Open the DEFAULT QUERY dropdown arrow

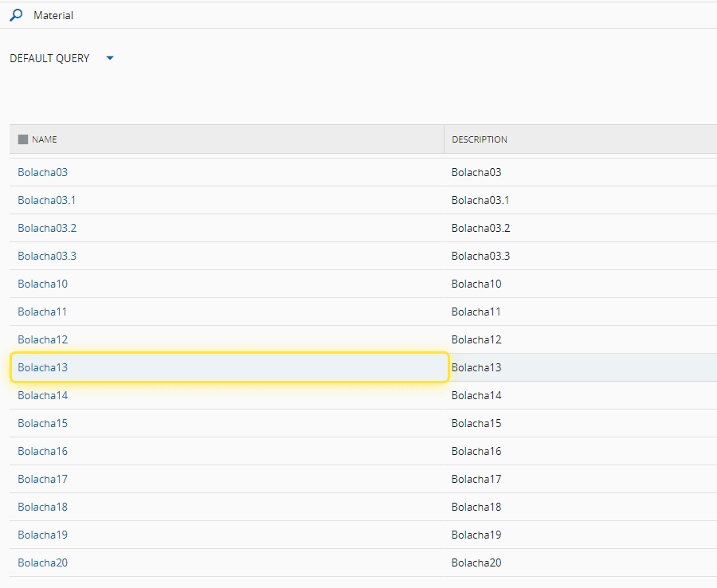[x=110, y=58]
